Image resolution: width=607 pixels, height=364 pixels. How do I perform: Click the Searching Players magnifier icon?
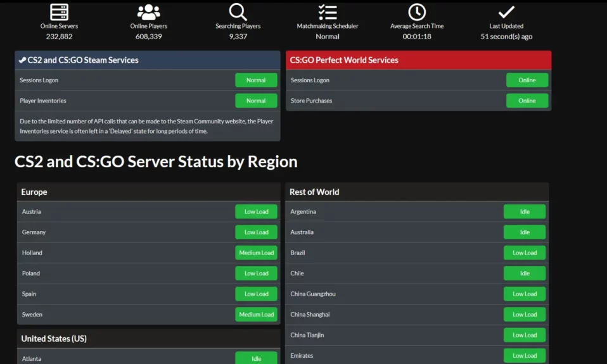coord(238,12)
